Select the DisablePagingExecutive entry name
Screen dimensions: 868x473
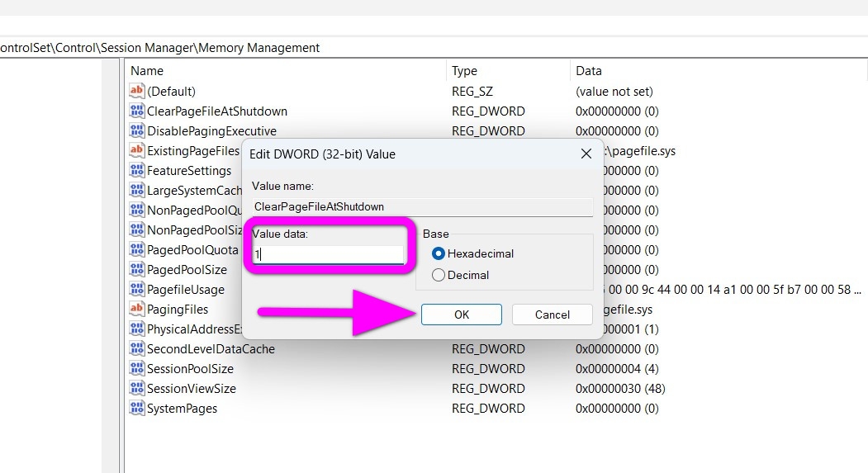211,131
